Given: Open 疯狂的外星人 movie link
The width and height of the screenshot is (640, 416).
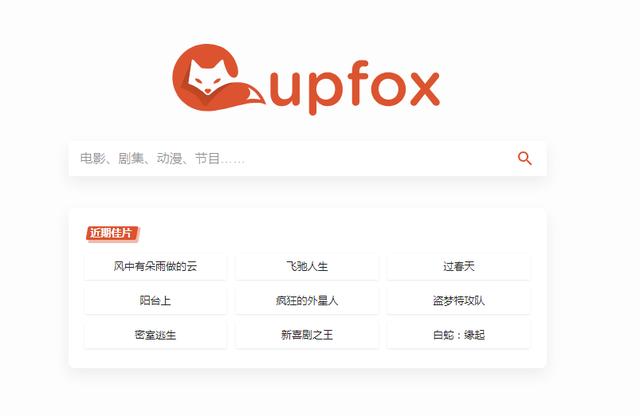Looking at the screenshot, I should [x=307, y=301].
